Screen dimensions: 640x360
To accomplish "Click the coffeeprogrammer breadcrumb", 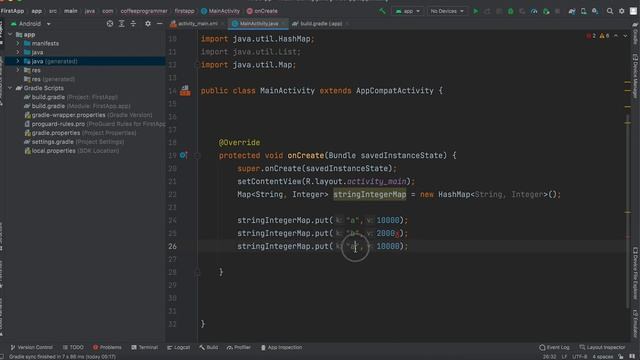I will click(x=144, y=11).
